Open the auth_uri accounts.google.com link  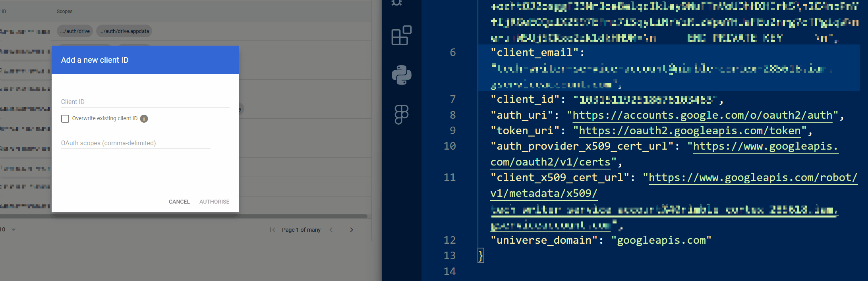point(702,115)
